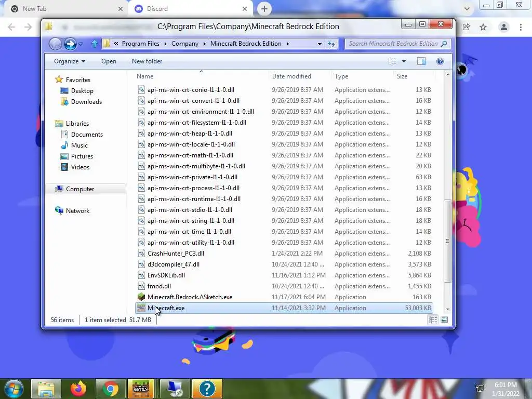Expand the arrow after Minecraft Bedrock Edition breadcrumb
The height and width of the screenshot is (399, 532).
coord(288,44)
